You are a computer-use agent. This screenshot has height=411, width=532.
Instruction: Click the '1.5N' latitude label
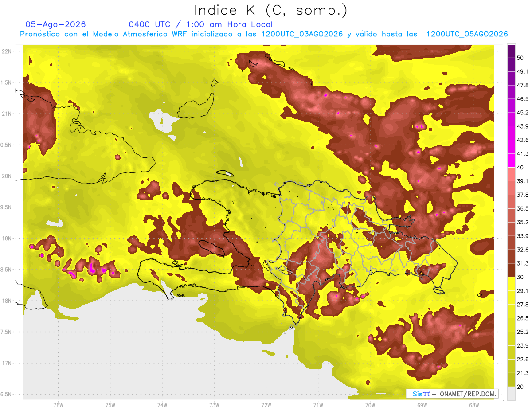tap(6, 82)
